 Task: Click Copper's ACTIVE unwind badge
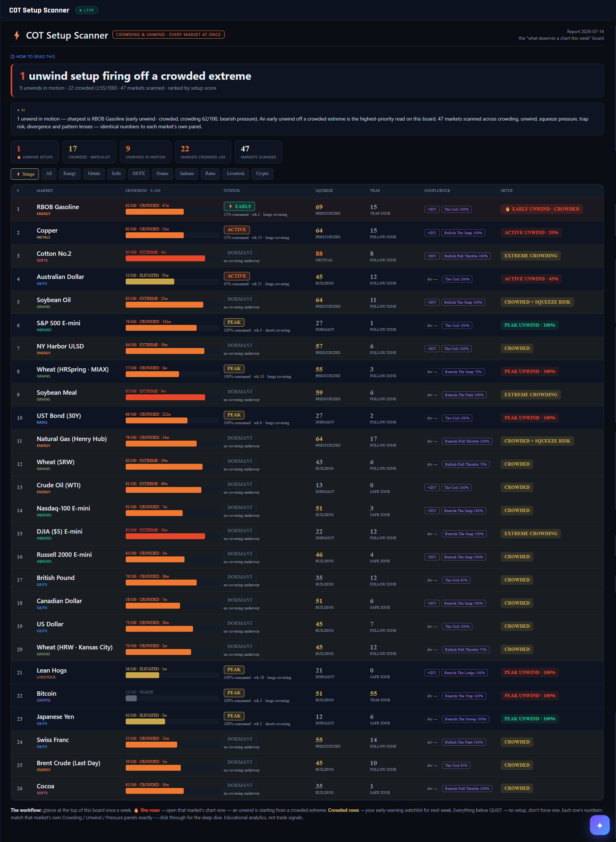(x=237, y=230)
